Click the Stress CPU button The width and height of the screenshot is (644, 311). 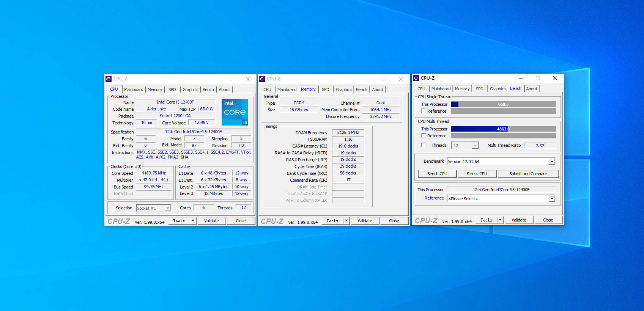pyautogui.click(x=477, y=174)
